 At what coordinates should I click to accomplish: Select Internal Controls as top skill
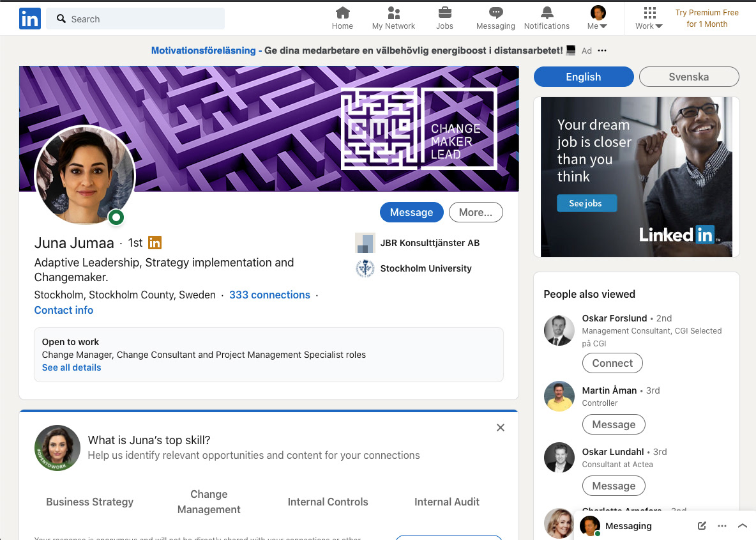point(328,502)
